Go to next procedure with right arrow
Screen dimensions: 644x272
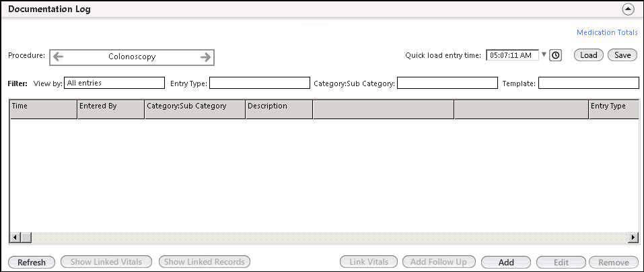[205, 57]
